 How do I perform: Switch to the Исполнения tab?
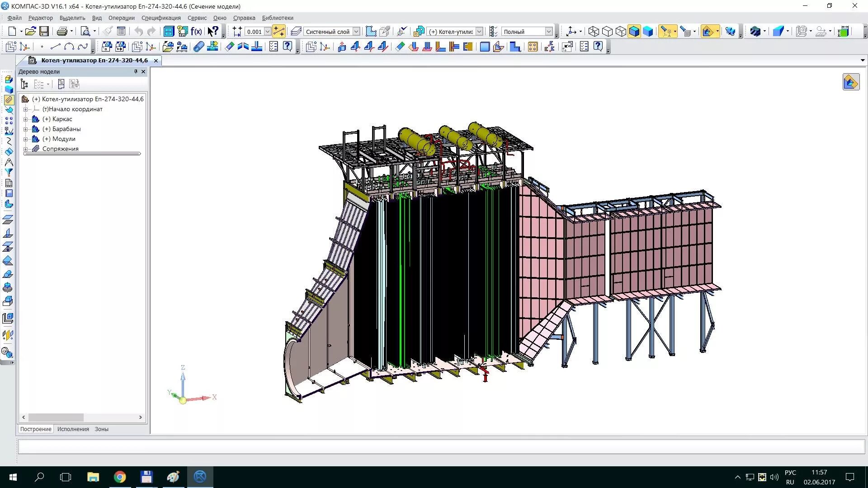(x=73, y=429)
